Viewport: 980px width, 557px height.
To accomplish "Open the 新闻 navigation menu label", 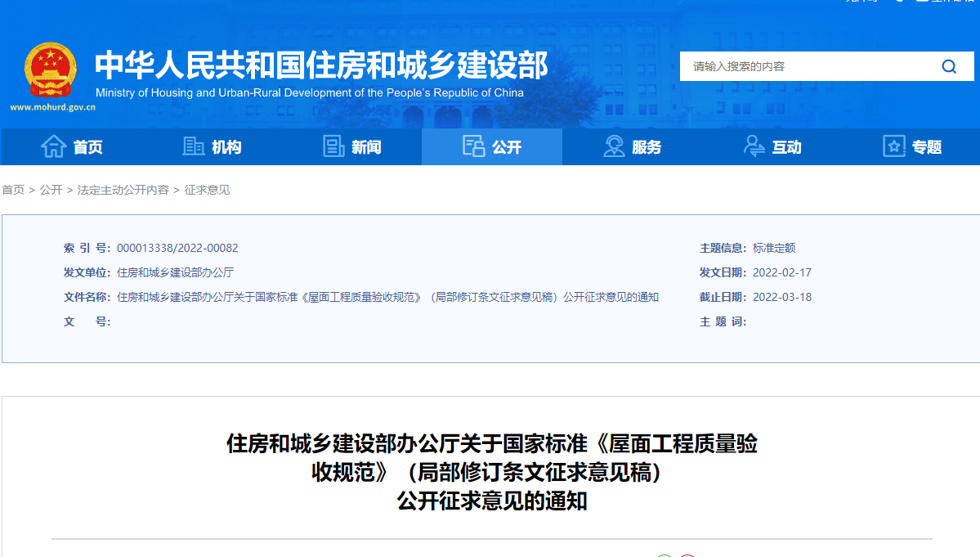I will (x=366, y=147).
